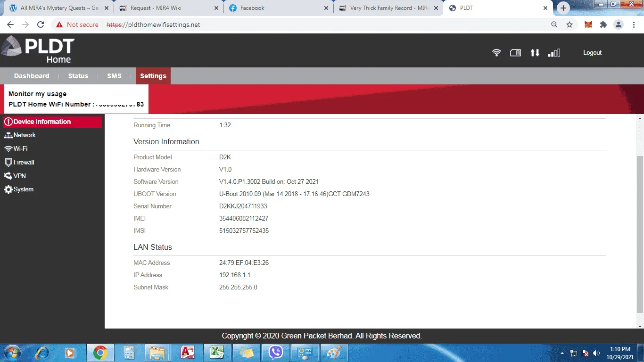
Task: Open Sticky Notes from the taskbar
Action: 246,353
